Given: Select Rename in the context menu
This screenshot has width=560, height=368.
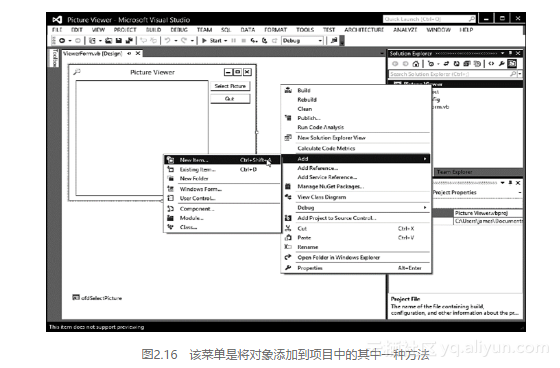Looking at the screenshot, I should click(x=356, y=247).
